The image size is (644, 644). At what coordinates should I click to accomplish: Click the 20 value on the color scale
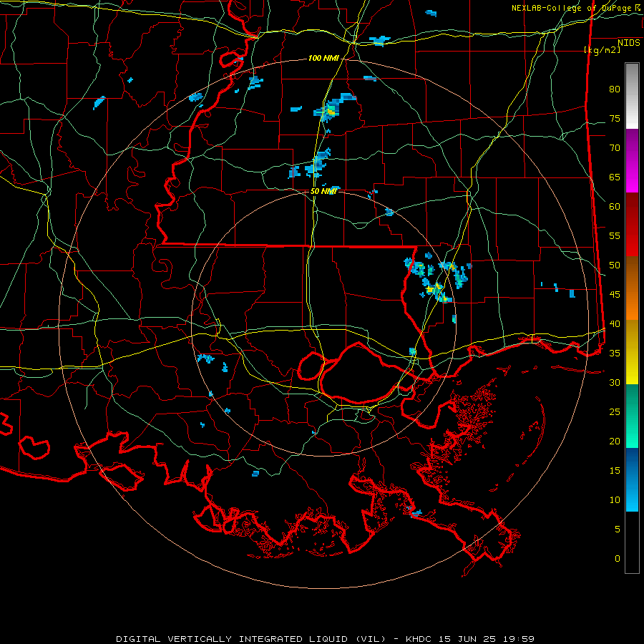click(615, 441)
